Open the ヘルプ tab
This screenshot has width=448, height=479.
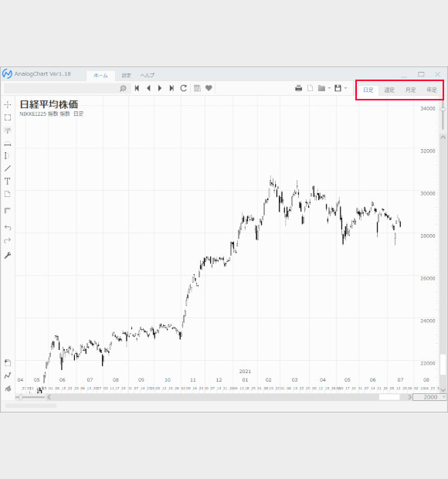click(x=148, y=75)
